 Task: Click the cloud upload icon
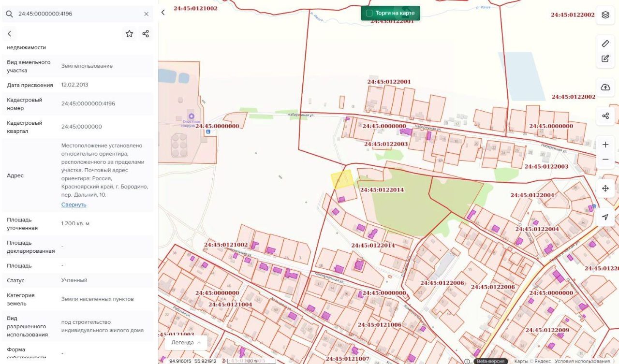click(605, 87)
